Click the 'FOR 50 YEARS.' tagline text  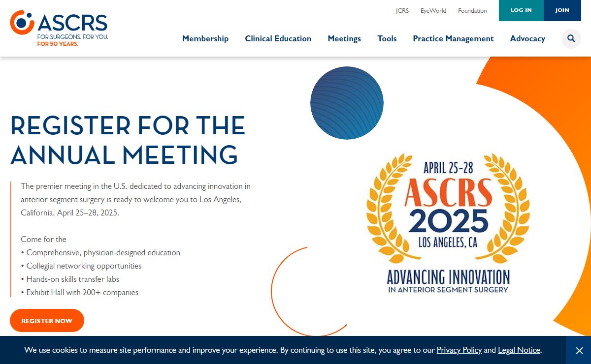coord(58,44)
